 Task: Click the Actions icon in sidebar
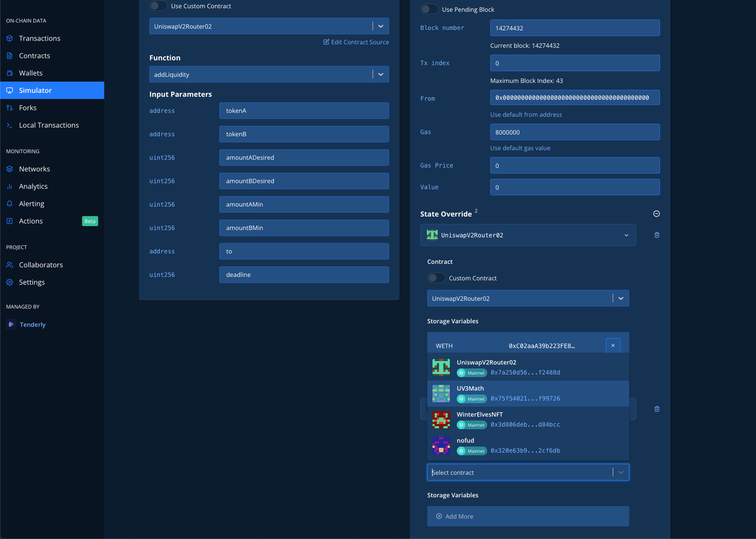point(10,221)
